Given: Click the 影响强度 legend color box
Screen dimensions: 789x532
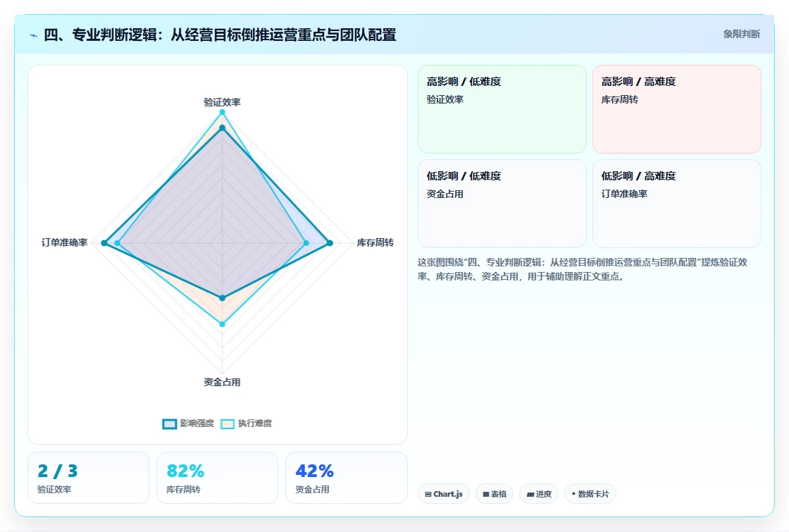Looking at the screenshot, I should click(170, 423).
